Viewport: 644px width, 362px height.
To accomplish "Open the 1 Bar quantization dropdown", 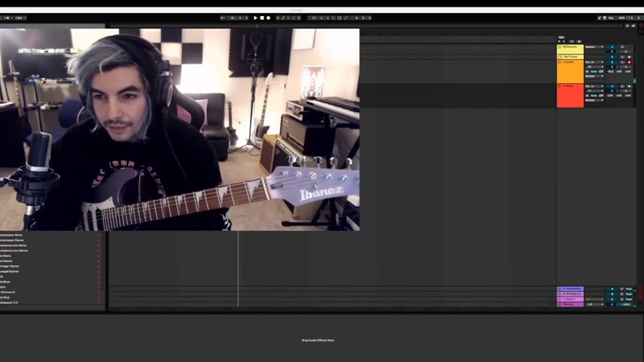I will tap(21, 18).
